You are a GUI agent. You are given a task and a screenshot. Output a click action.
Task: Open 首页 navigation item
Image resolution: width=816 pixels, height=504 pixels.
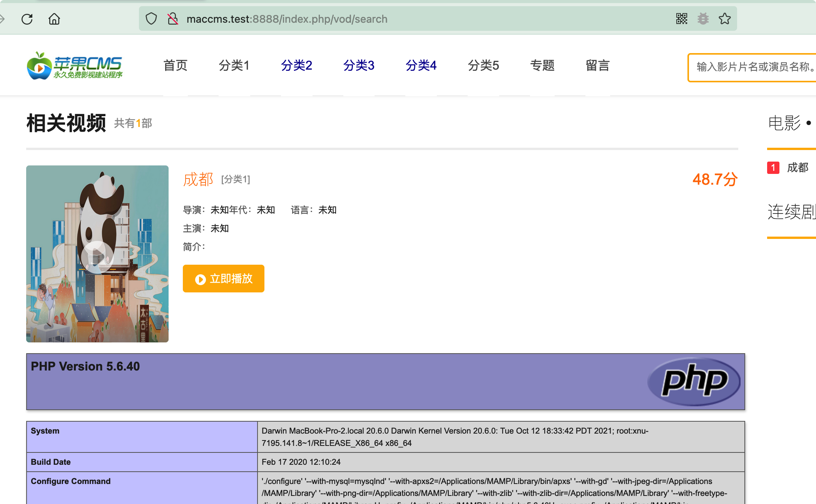[176, 65]
